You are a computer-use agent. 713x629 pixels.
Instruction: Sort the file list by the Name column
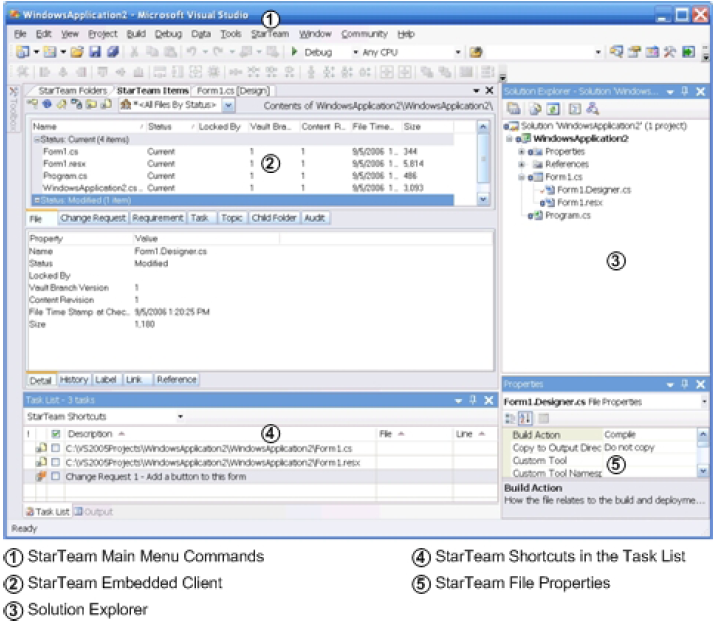pos(87,126)
